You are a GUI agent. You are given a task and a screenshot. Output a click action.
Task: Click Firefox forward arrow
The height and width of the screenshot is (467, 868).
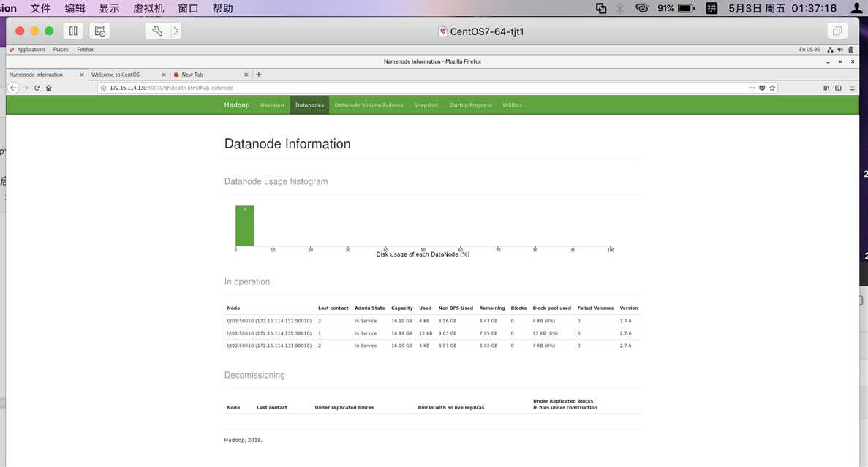pos(26,88)
